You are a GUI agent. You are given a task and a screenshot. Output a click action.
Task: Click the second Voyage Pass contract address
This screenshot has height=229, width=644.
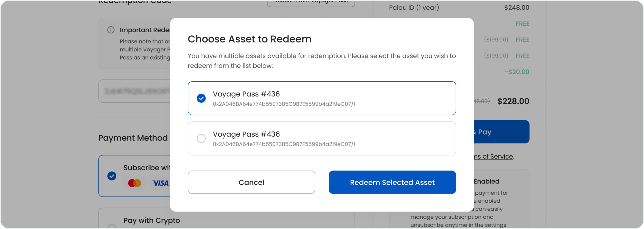tap(284, 144)
